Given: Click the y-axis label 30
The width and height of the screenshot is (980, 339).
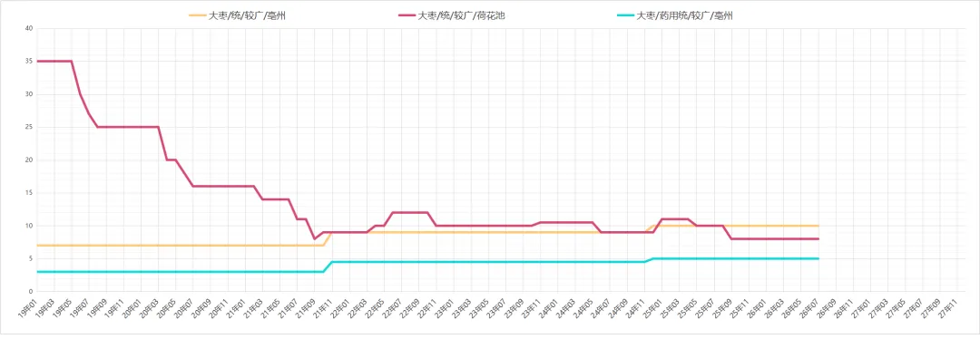Looking at the screenshot, I should click(29, 94).
